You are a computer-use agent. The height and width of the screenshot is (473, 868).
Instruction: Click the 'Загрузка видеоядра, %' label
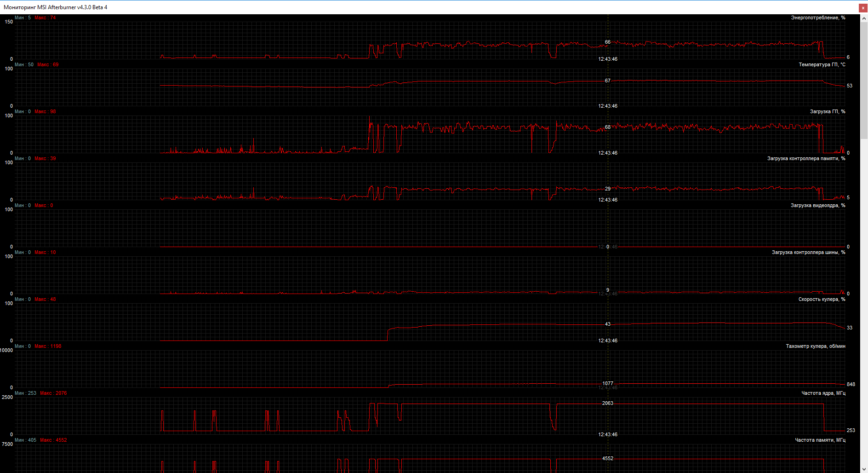pos(818,205)
